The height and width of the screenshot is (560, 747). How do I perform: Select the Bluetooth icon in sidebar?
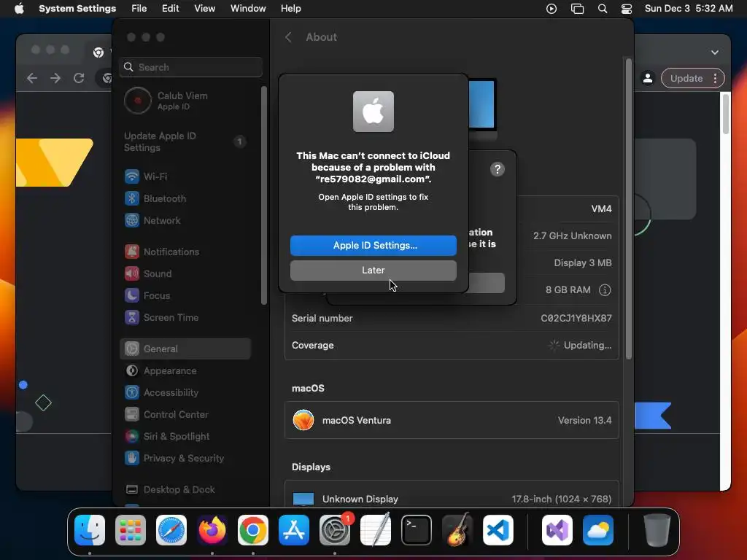point(132,198)
